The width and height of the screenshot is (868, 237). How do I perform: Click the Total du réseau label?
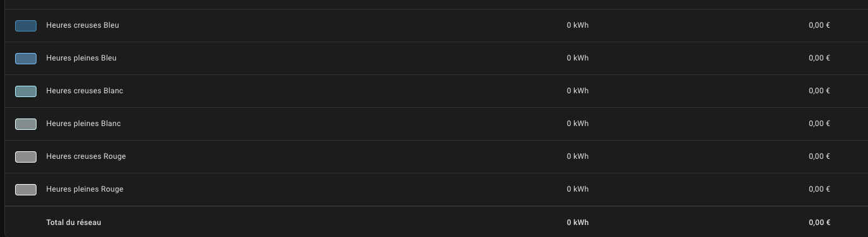[74, 223]
